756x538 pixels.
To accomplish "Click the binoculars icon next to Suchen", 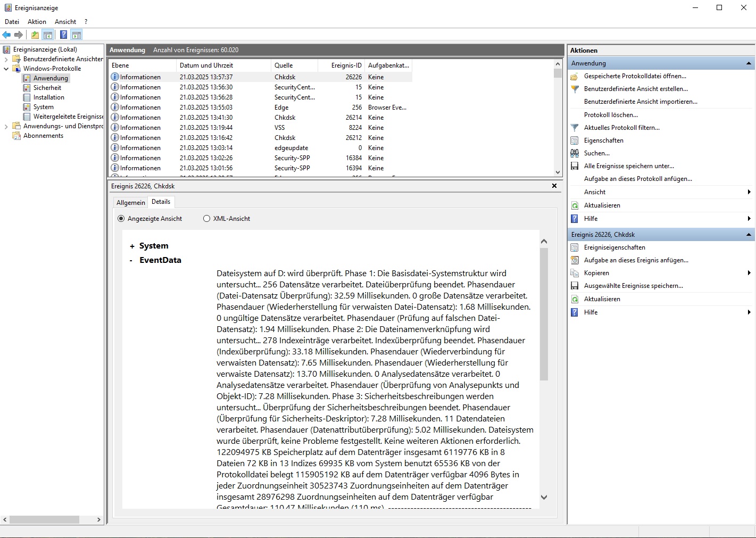I will tap(575, 153).
